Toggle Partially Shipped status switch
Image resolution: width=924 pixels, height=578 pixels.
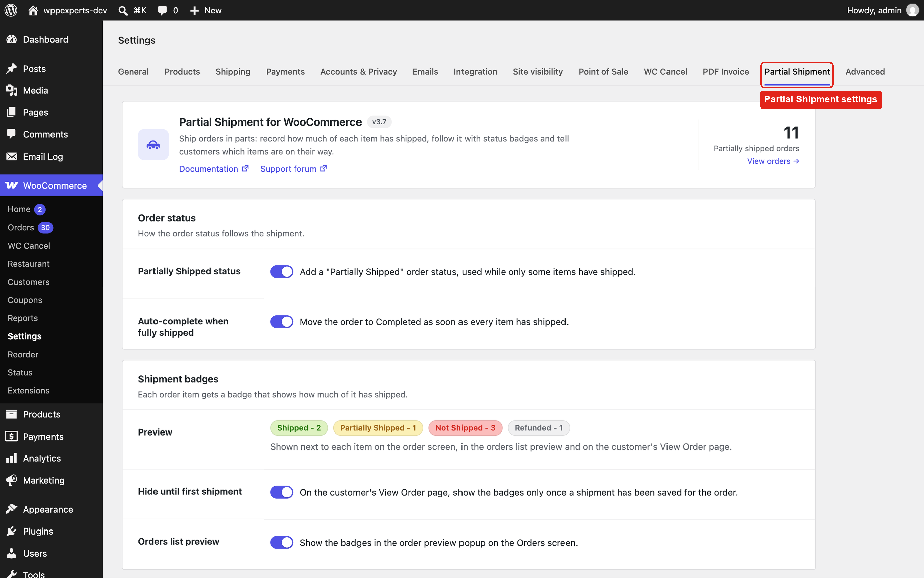[282, 271]
